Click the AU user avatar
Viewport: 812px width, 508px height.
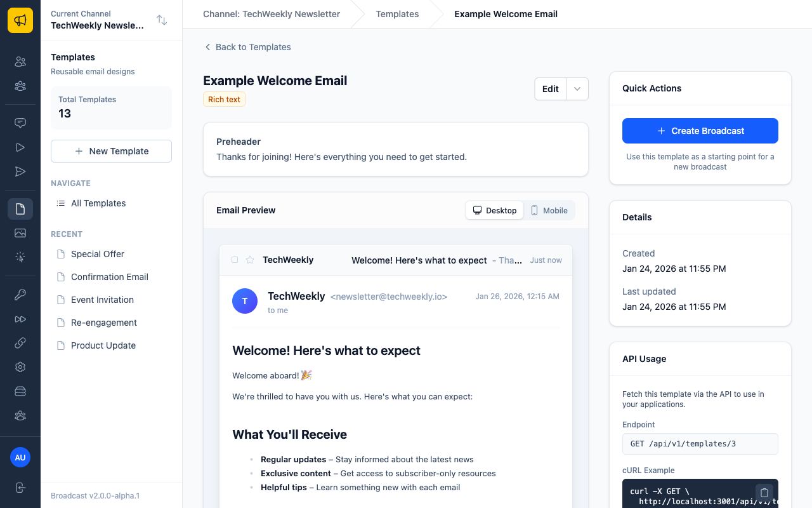(x=20, y=457)
